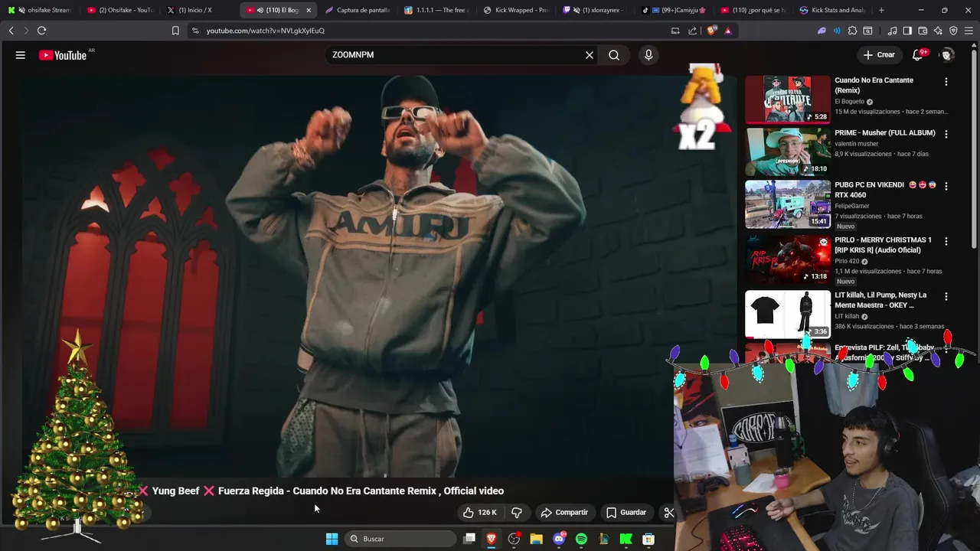This screenshot has height=551, width=980.
Task: Close the active El Bogueto YouTube tab
Action: pyautogui.click(x=309, y=10)
